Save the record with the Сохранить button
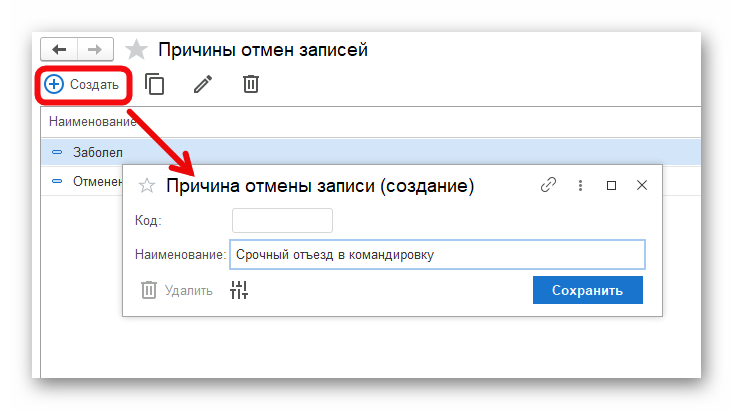 [588, 290]
